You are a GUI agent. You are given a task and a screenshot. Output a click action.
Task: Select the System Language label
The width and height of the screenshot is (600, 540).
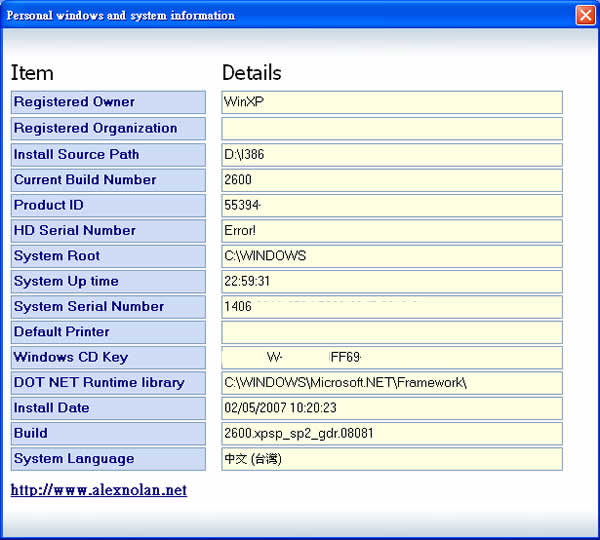[x=108, y=459]
